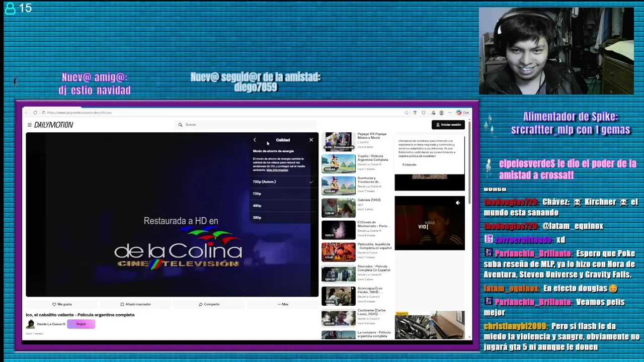This screenshot has height=362, width=644.
Task: Open Popeye Makes a Movie thumbnail
Action: coord(339,142)
